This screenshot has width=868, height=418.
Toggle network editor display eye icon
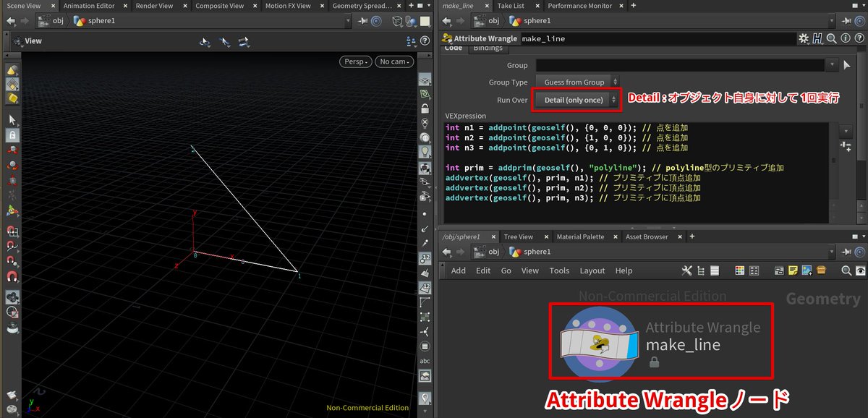[860, 270]
